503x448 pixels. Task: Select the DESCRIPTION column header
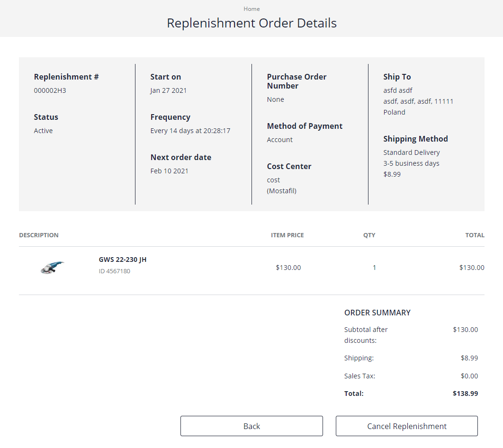point(39,235)
